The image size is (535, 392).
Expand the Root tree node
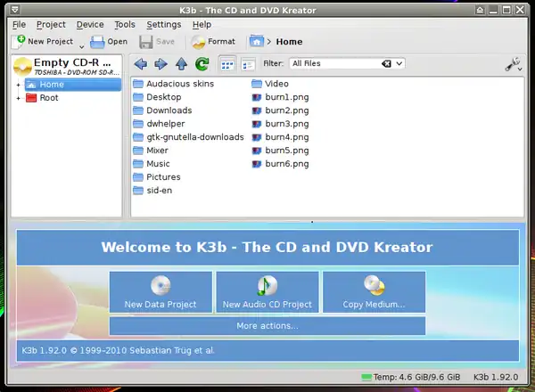pos(18,98)
